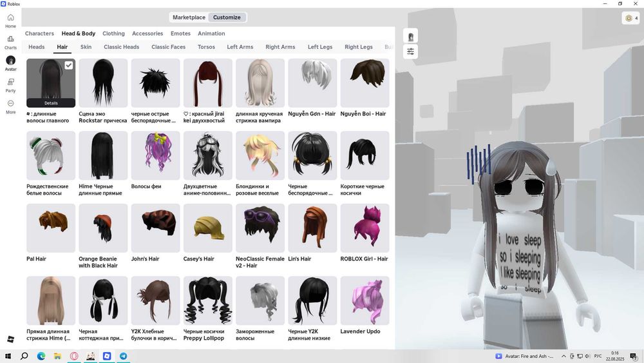
Task: Equip Блондинки и розовые веселые hair
Action: 260,155
